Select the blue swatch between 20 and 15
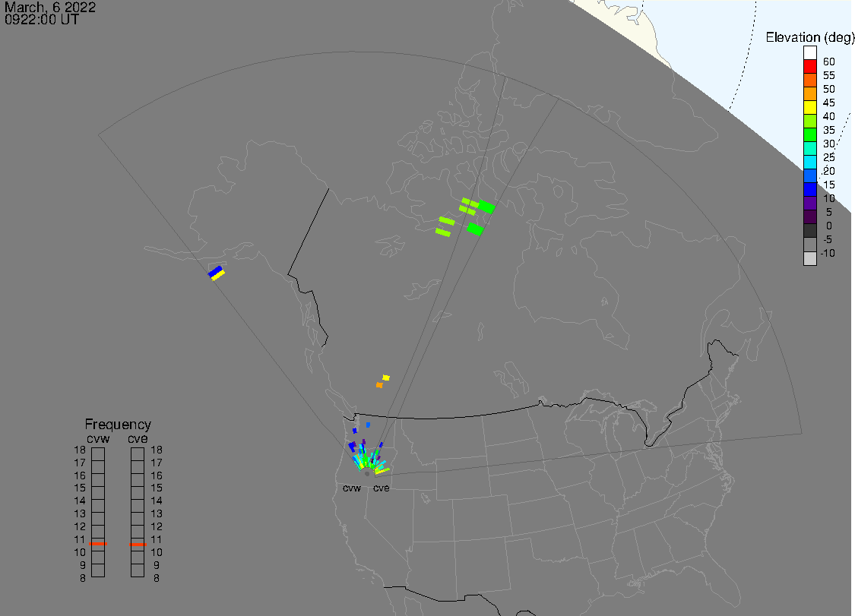Screen dimensions: 855x616 [x=809, y=175]
